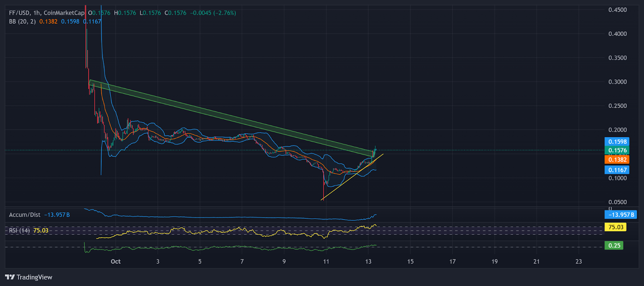
Task: Select the RSI (14) indicator label
Action: 19,230
